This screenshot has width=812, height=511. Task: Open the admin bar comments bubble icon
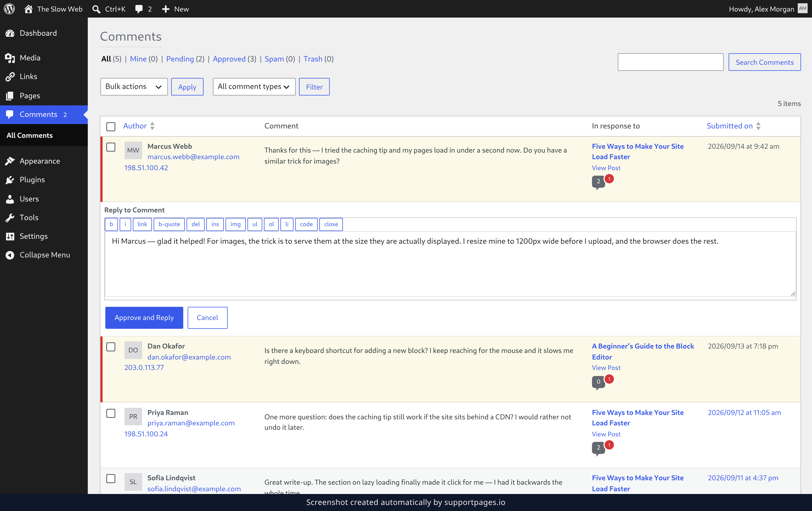(139, 9)
